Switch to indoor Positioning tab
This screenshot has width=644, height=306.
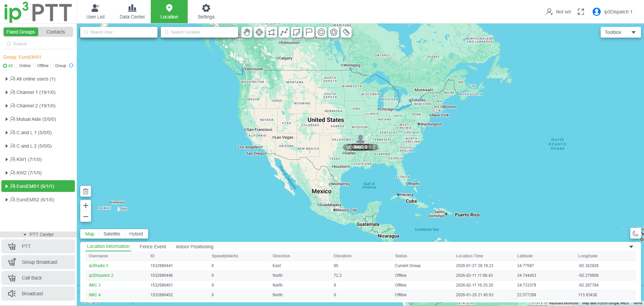(x=195, y=247)
